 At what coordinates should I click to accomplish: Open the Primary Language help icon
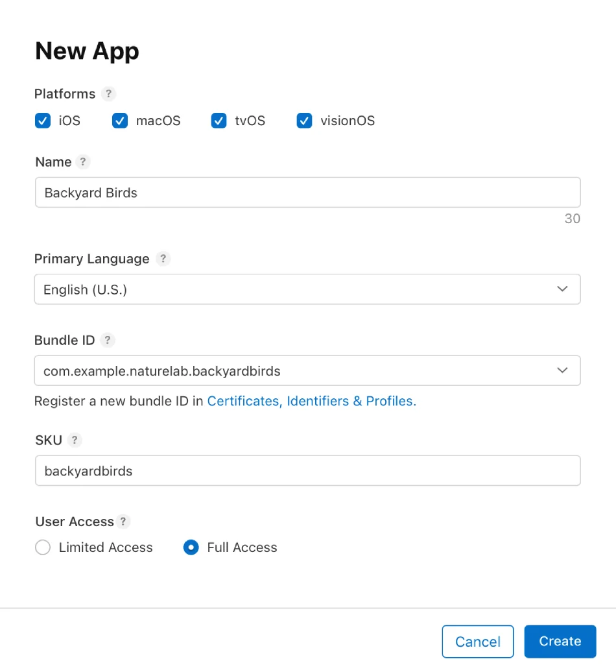click(x=162, y=259)
